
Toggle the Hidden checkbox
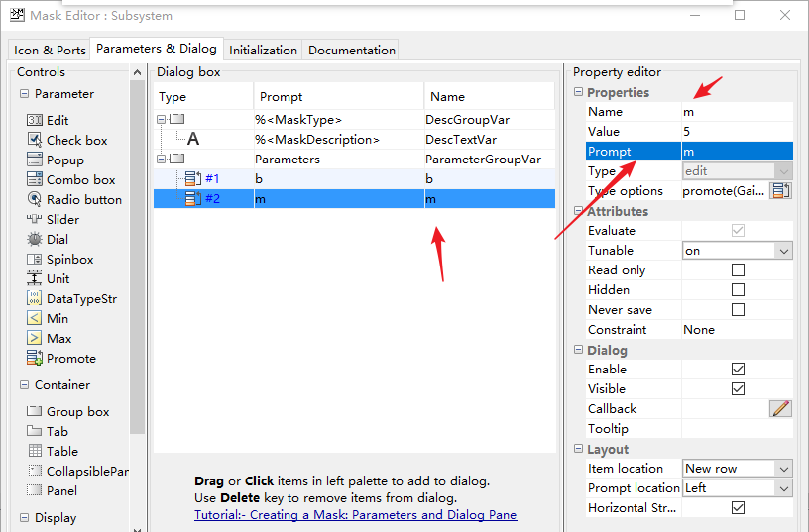click(x=739, y=289)
